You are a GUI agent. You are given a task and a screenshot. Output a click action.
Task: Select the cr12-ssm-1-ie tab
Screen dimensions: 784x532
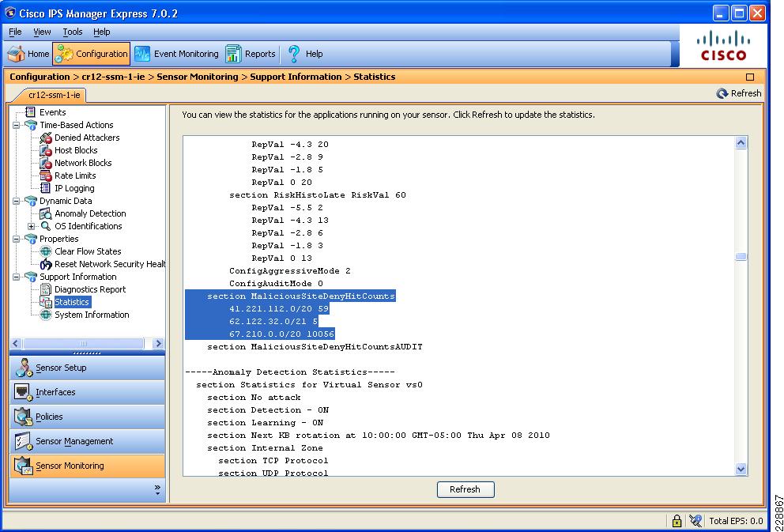pyautogui.click(x=54, y=95)
